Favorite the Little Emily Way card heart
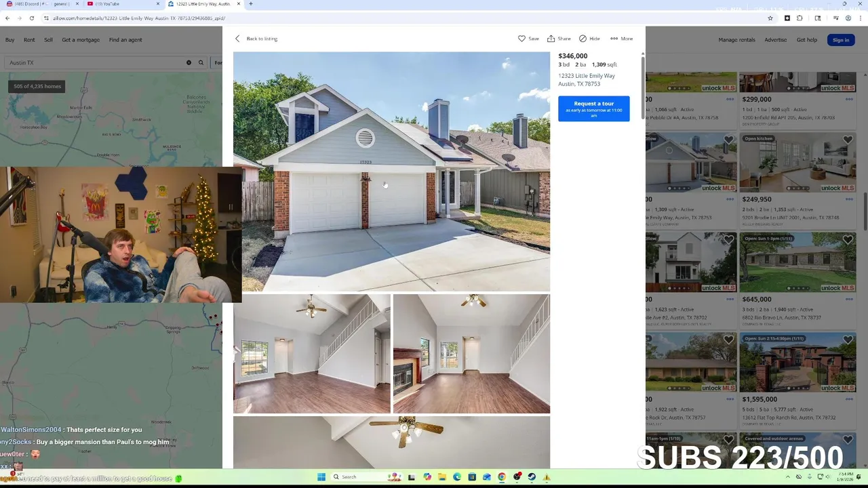 click(728, 140)
